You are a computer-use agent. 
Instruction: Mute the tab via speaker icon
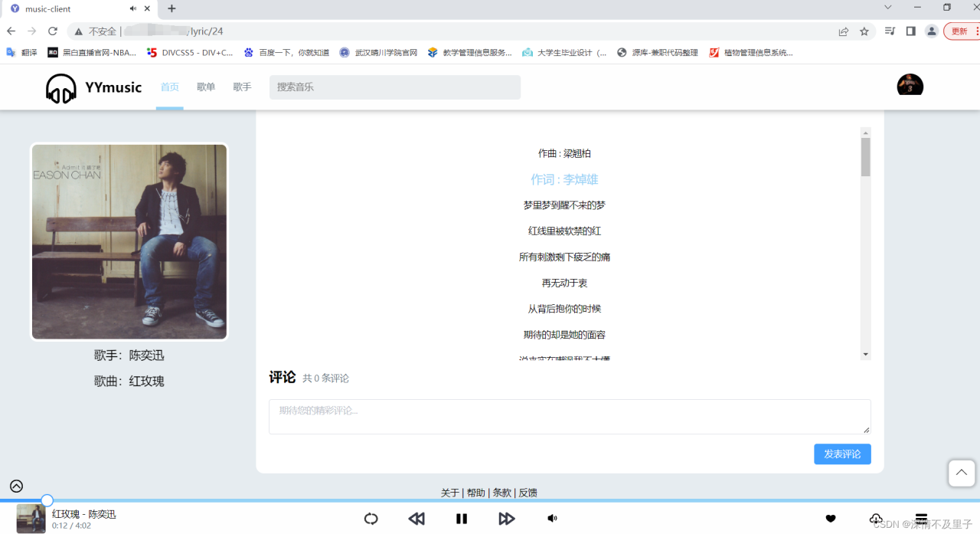pos(133,9)
